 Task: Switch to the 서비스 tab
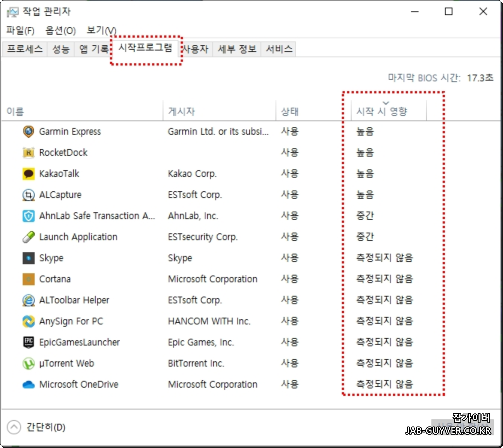tap(279, 49)
